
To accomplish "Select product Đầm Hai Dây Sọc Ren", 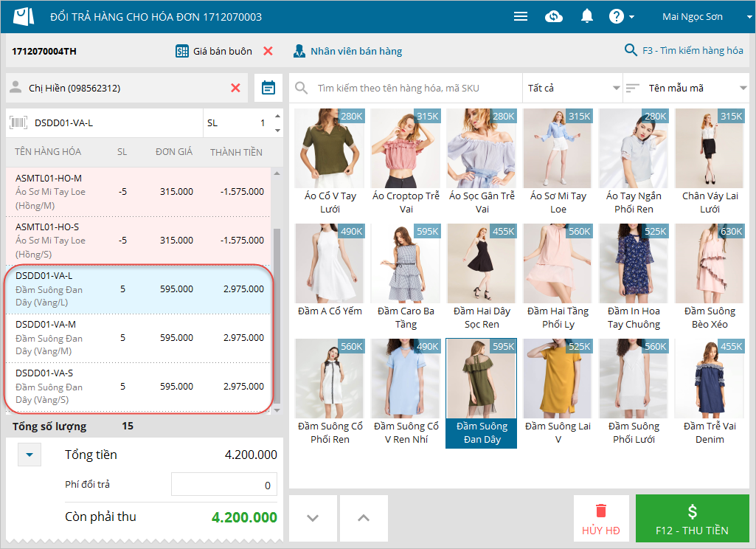I will 482,277.
